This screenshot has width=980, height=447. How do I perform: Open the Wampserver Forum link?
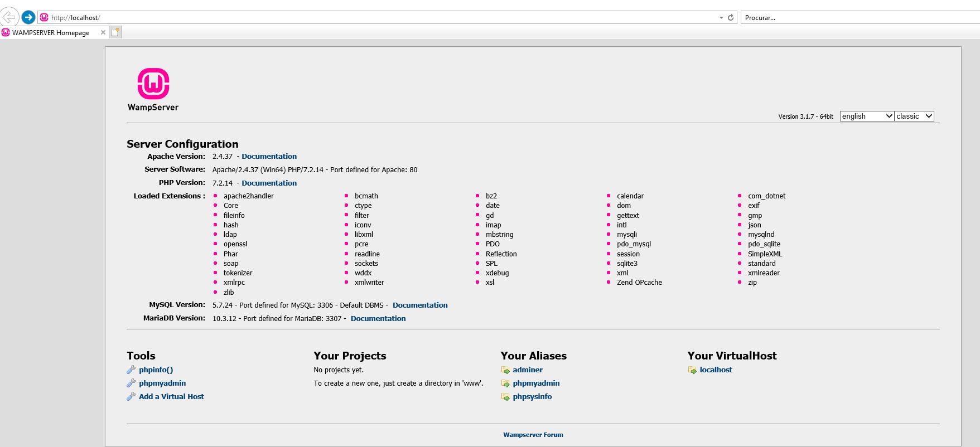tap(533, 435)
